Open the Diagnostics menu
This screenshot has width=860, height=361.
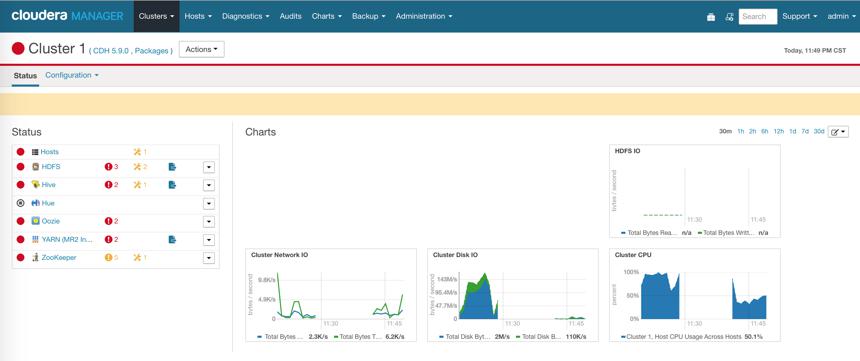point(246,16)
